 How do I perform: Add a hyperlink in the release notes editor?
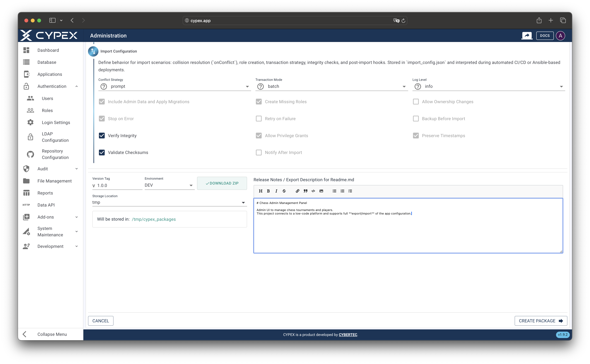tap(297, 191)
